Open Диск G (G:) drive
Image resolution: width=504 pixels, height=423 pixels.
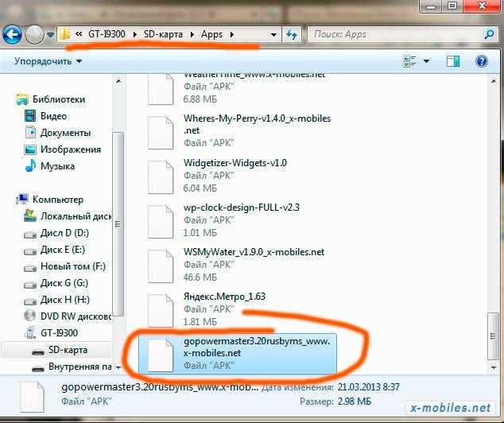click(x=64, y=283)
